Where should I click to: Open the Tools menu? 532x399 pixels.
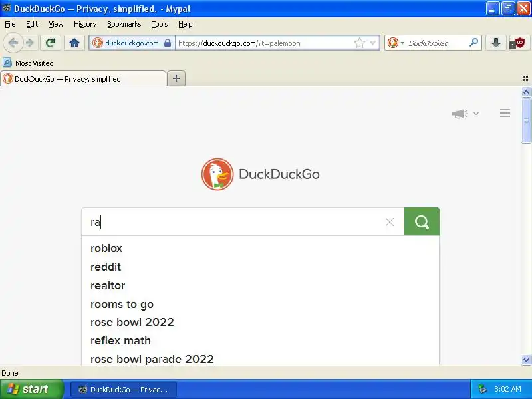(x=160, y=24)
